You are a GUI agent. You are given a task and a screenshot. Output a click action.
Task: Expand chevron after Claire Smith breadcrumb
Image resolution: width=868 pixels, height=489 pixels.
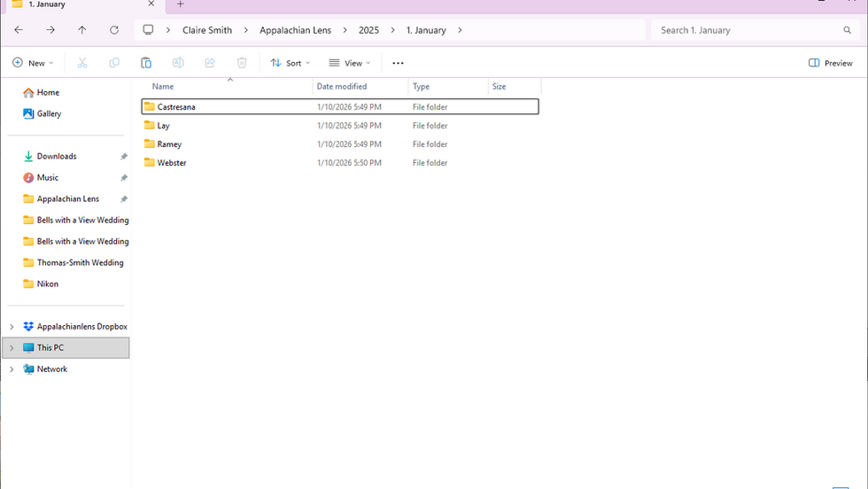click(246, 30)
